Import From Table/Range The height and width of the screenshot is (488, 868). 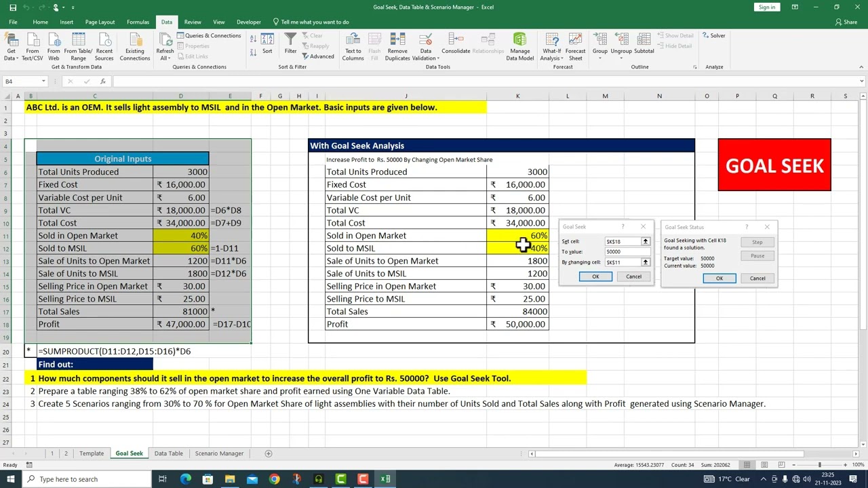(x=78, y=45)
